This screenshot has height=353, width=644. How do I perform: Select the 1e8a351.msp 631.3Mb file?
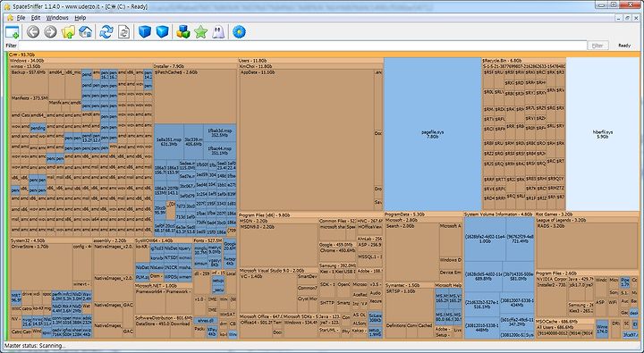pos(169,142)
